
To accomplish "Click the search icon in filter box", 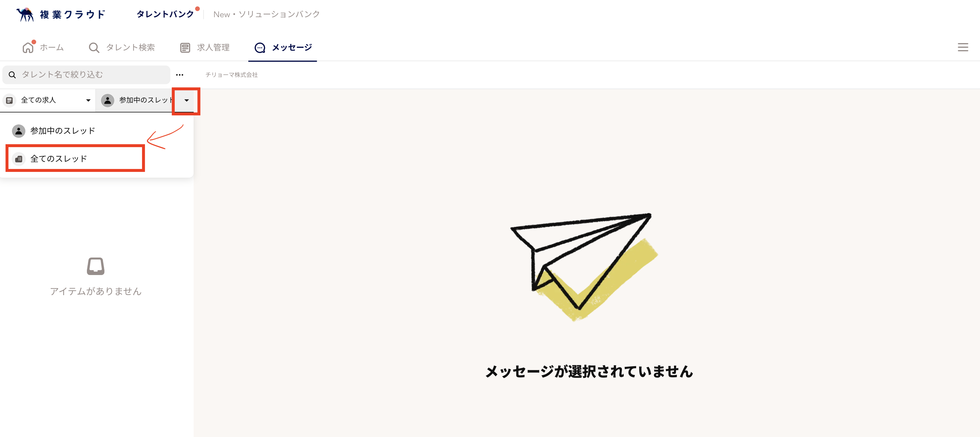I will coord(12,75).
